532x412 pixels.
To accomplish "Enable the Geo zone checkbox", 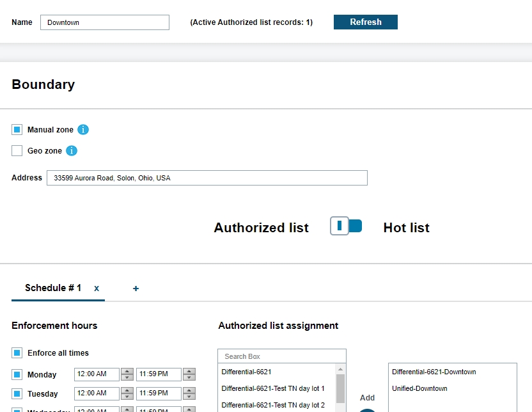I will (17, 151).
